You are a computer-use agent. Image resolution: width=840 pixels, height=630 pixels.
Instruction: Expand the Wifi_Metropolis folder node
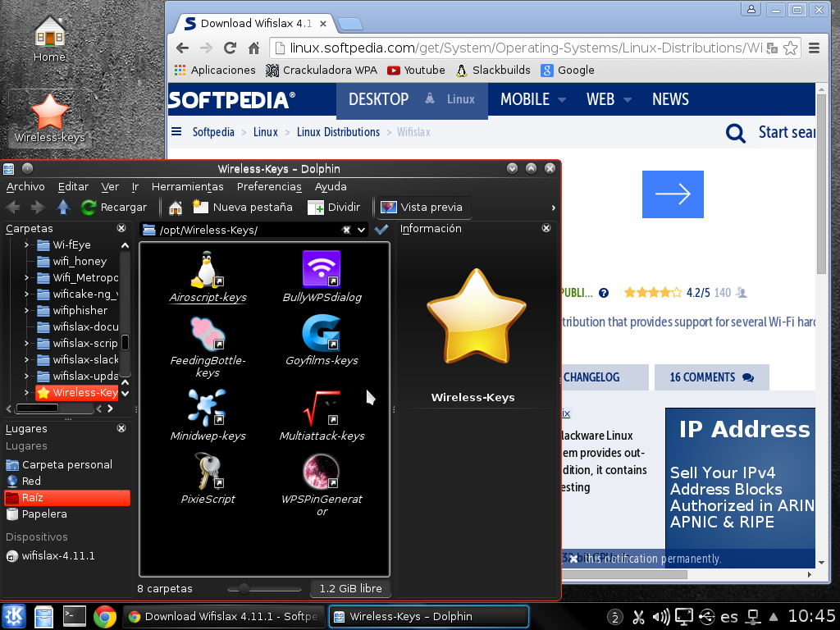pos(26,277)
